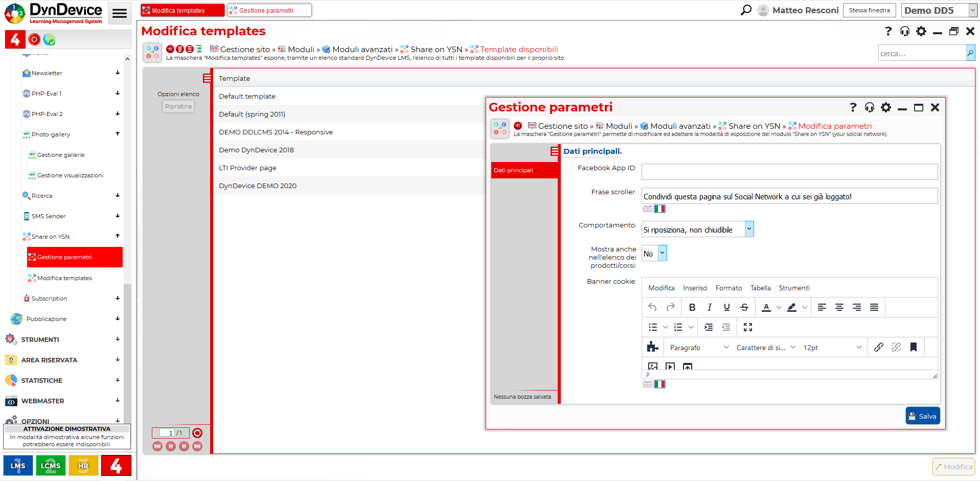Click the Salva button
The height and width of the screenshot is (481, 980).
pyautogui.click(x=922, y=416)
